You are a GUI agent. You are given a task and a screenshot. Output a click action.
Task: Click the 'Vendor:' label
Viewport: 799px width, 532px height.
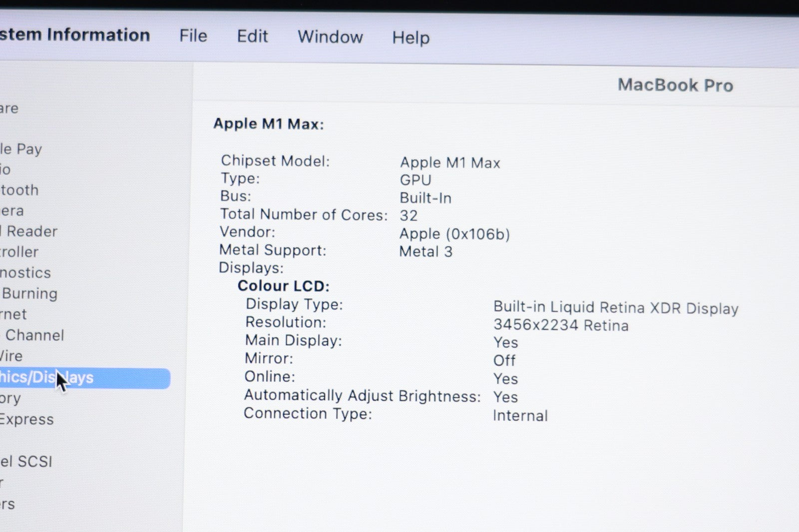pyautogui.click(x=247, y=232)
